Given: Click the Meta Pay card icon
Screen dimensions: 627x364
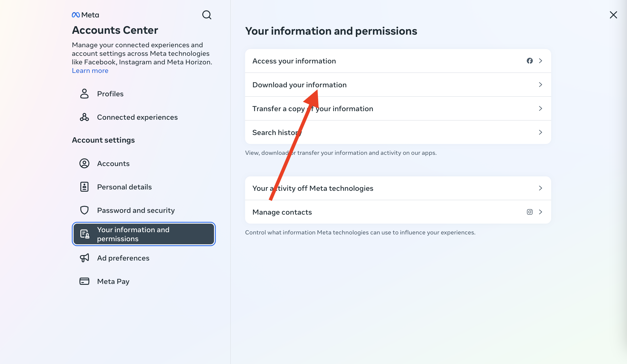Looking at the screenshot, I should (84, 281).
